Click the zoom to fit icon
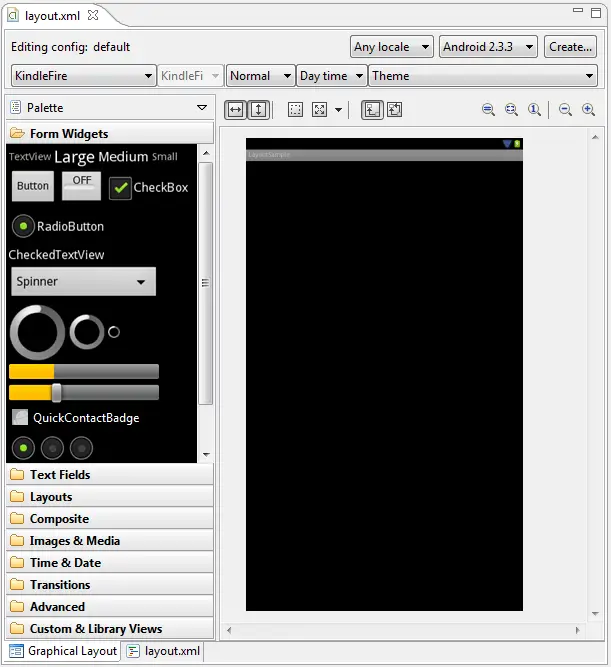 pyautogui.click(x=511, y=110)
